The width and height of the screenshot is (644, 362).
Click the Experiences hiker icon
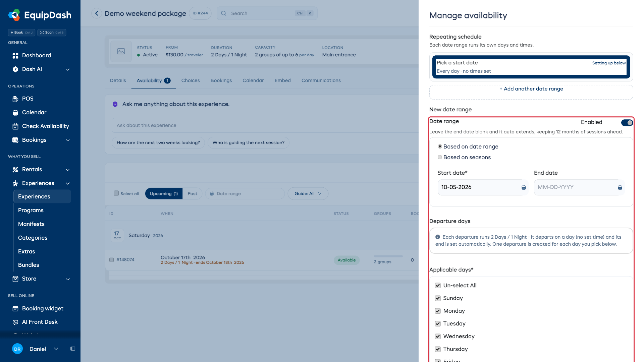[x=15, y=183]
